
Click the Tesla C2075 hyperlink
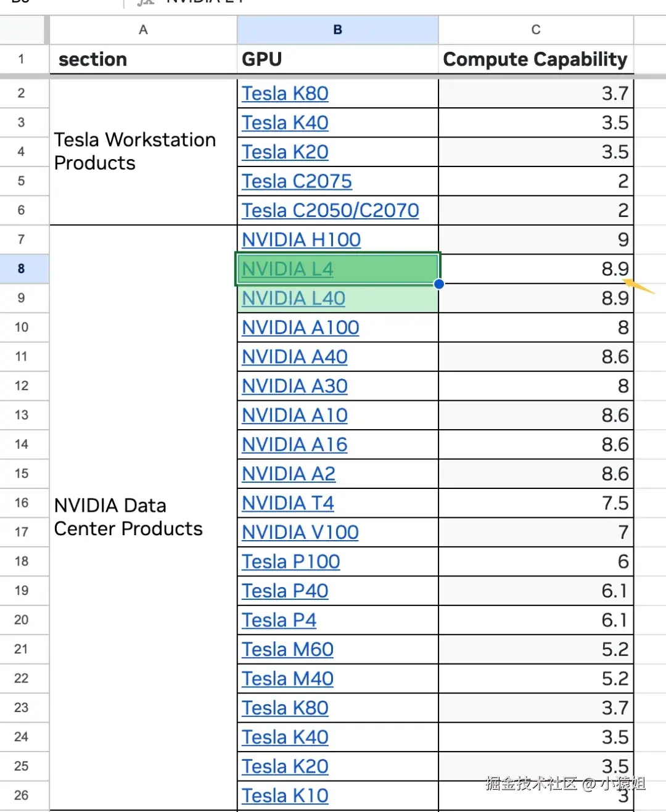tap(297, 181)
